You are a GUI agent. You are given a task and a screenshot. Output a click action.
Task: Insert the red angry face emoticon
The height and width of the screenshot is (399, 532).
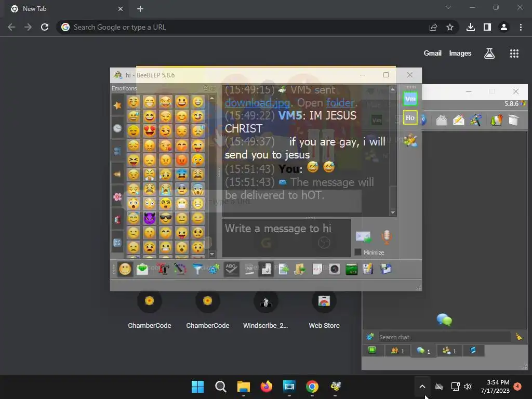click(x=182, y=160)
